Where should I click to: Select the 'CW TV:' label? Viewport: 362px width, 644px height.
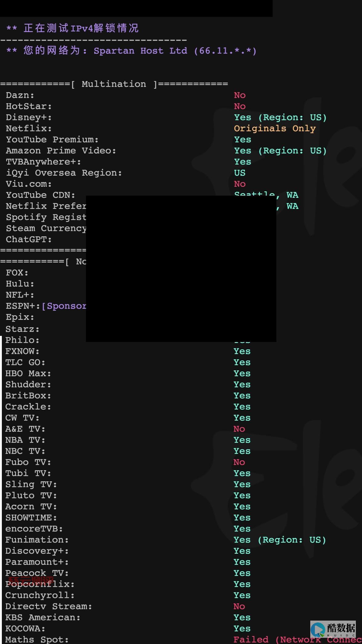[22, 418]
